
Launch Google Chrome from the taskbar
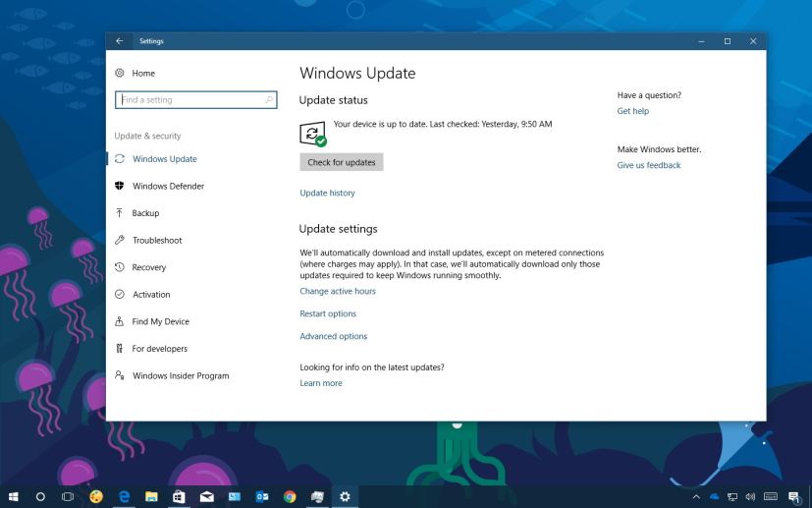290,496
